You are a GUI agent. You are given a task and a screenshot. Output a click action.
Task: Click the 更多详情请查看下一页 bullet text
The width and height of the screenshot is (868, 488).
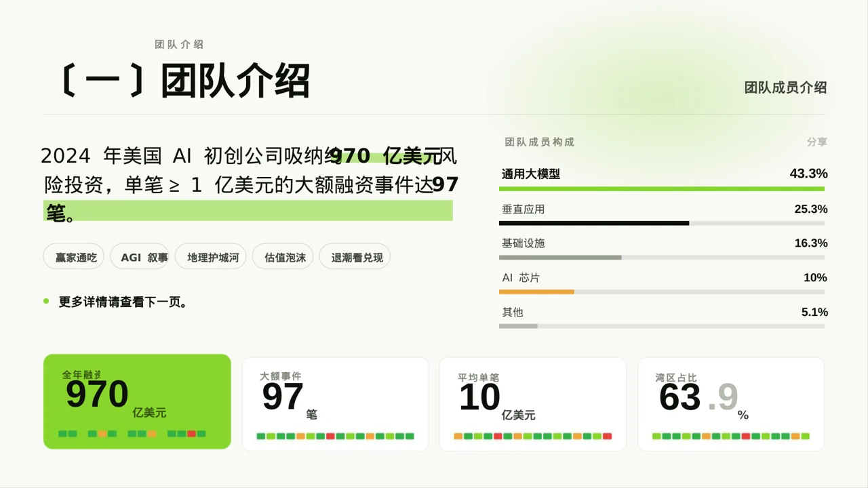pos(123,302)
